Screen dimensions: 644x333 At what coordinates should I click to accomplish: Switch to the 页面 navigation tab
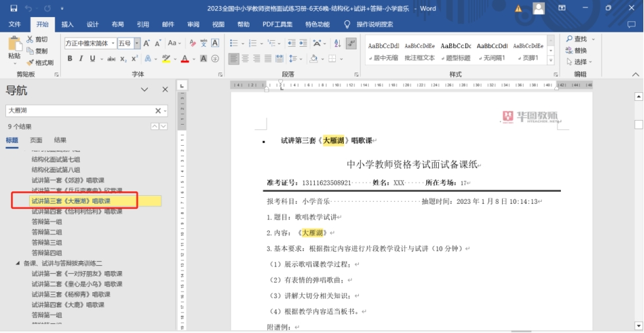pos(36,140)
